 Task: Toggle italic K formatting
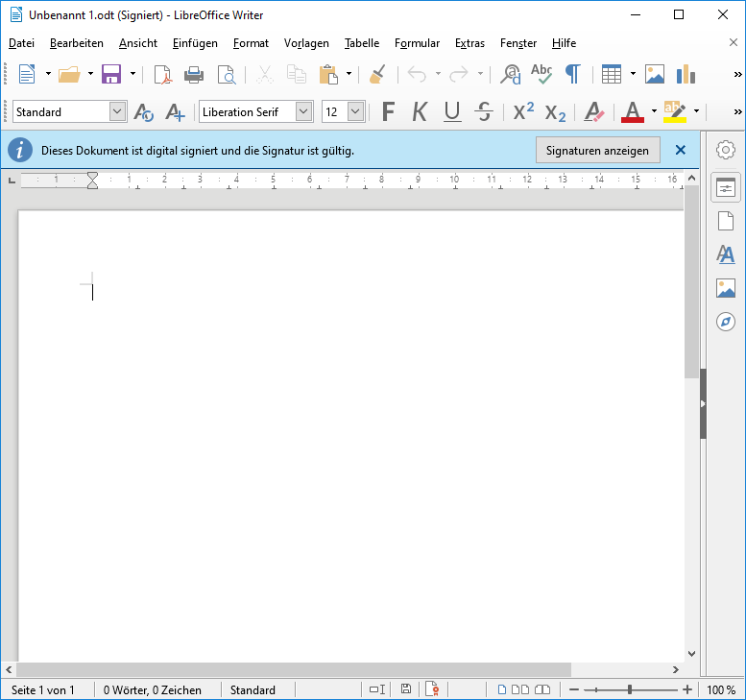pos(420,112)
